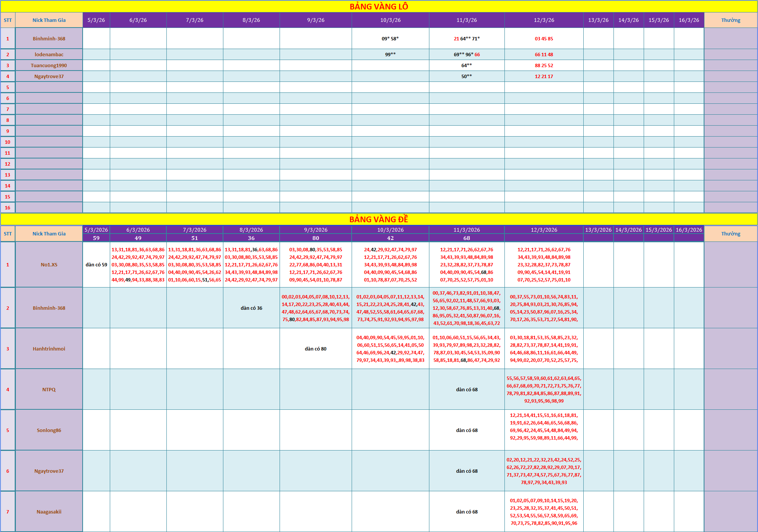Click the Thưởng header in Đề table
The image size is (758, 532).
point(731,234)
